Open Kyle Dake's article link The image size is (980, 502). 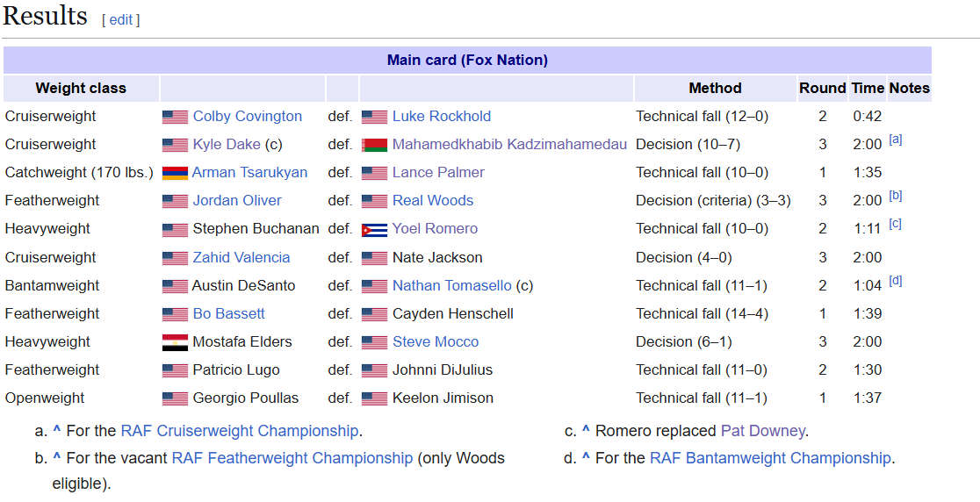[227, 145]
